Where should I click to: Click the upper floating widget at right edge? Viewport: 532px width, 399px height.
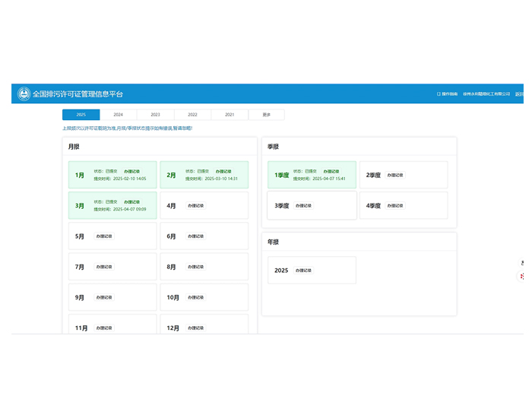pyautogui.click(x=522, y=263)
